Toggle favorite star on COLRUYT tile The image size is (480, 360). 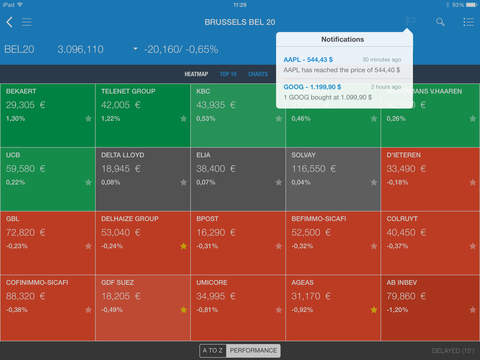(x=473, y=246)
